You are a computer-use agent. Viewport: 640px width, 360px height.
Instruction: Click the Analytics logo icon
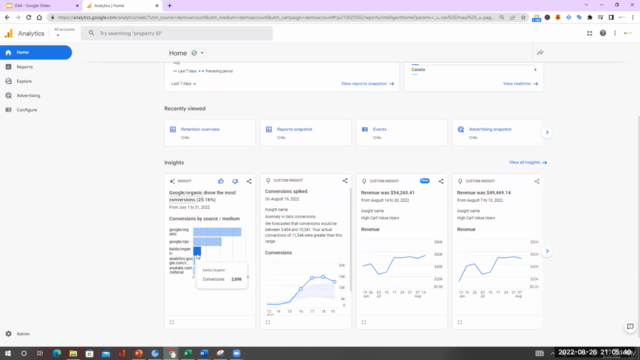coord(9,33)
